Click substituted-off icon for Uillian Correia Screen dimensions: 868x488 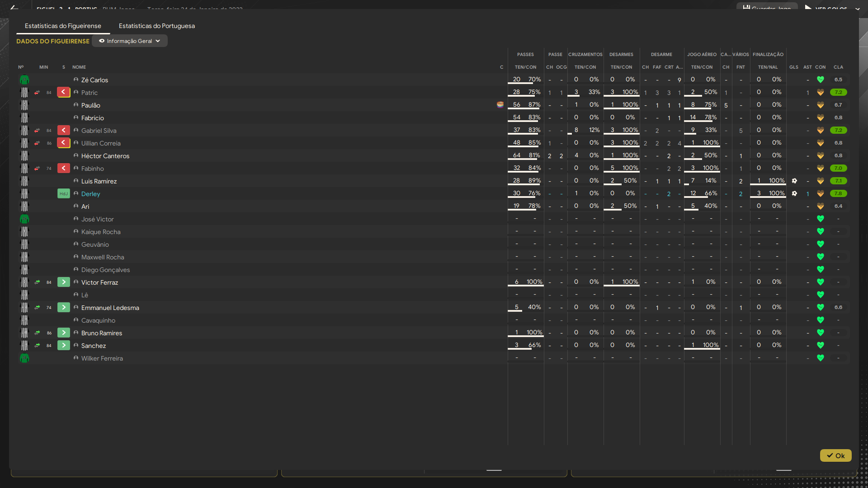(x=64, y=143)
